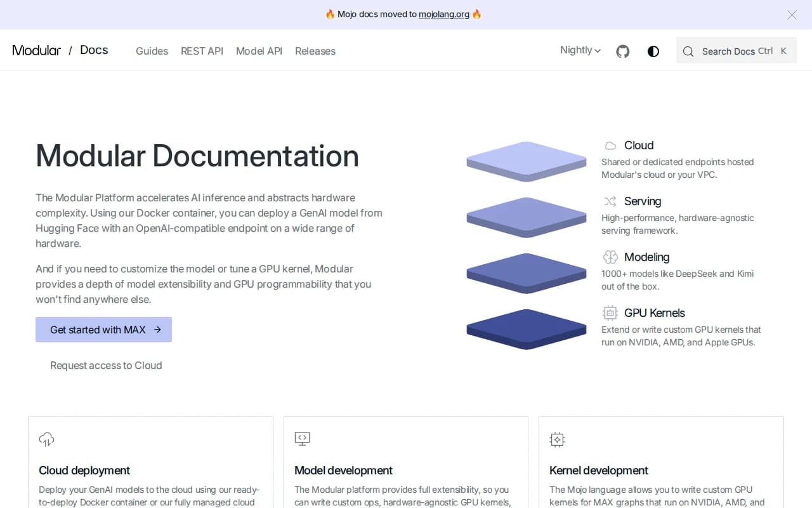Open the Guides nav item
The height and width of the screenshot is (508, 812).
(x=152, y=51)
